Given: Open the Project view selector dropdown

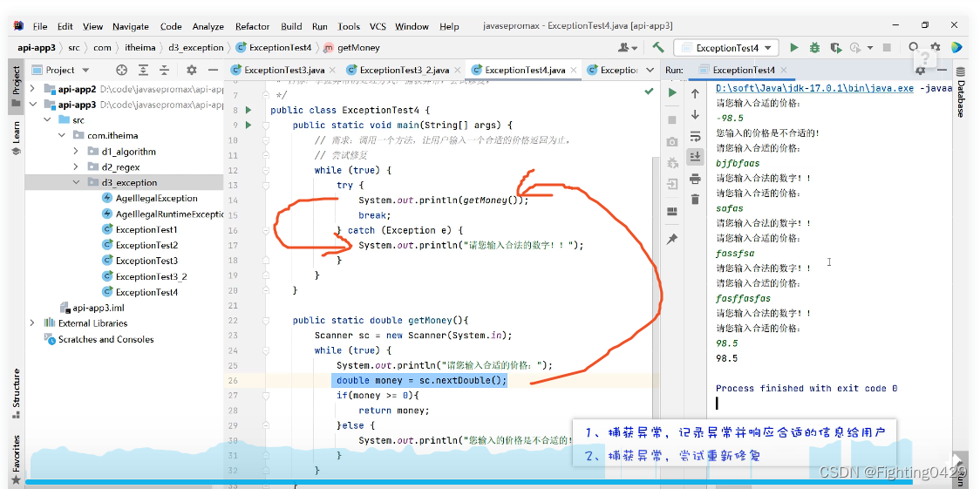Looking at the screenshot, I should [x=61, y=70].
